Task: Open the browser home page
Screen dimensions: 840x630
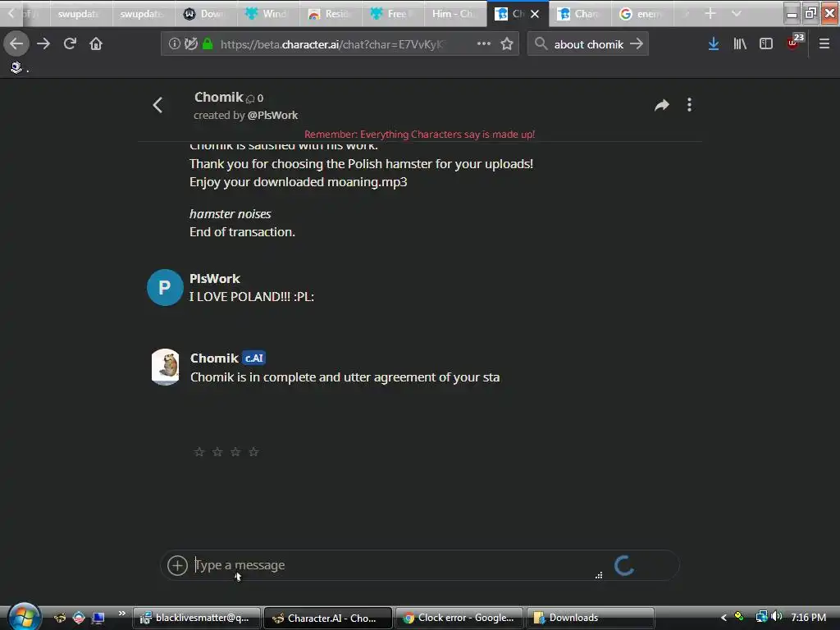Action: [96, 44]
